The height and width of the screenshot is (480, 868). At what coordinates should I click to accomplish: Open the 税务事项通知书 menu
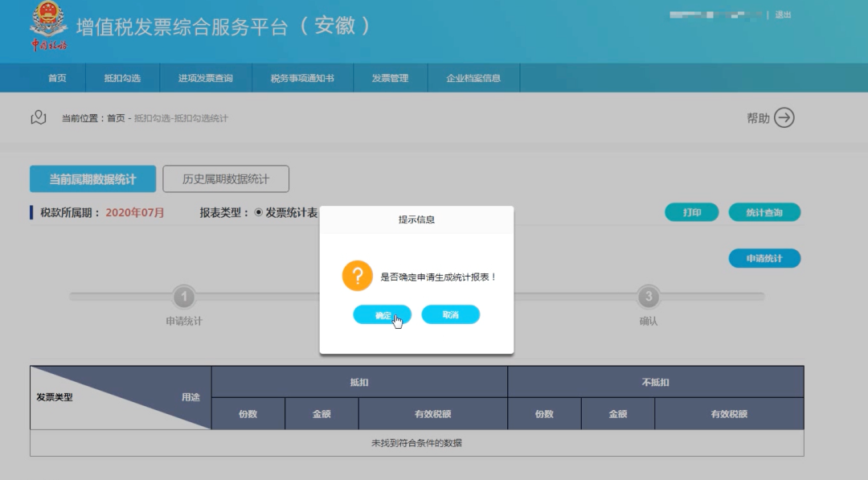coord(302,78)
